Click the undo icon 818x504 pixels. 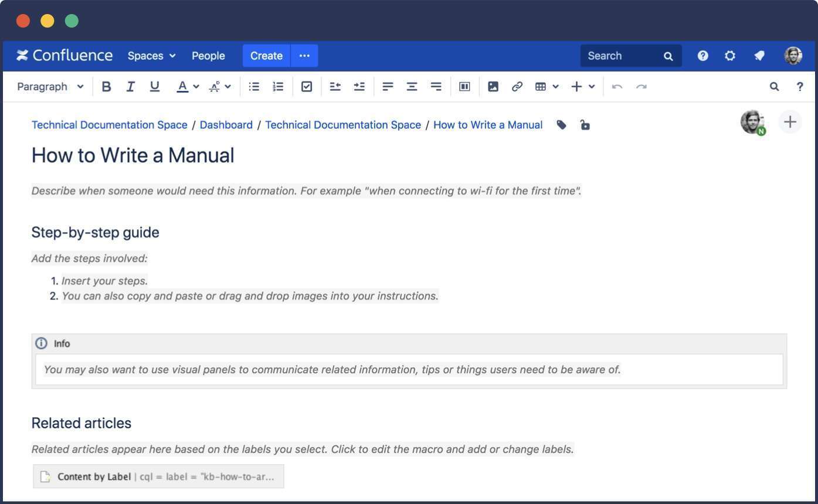616,86
